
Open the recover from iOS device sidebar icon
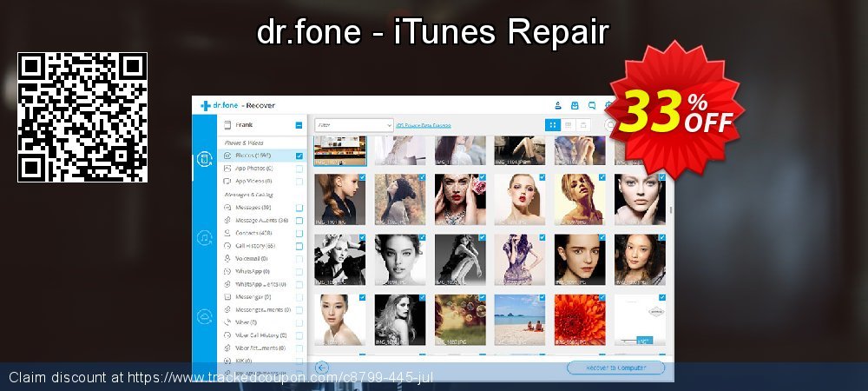coord(204,160)
